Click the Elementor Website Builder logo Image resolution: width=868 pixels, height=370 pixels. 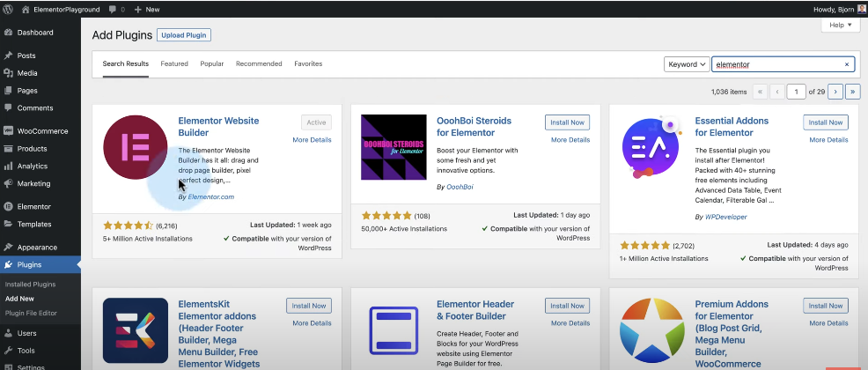tap(135, 147)
